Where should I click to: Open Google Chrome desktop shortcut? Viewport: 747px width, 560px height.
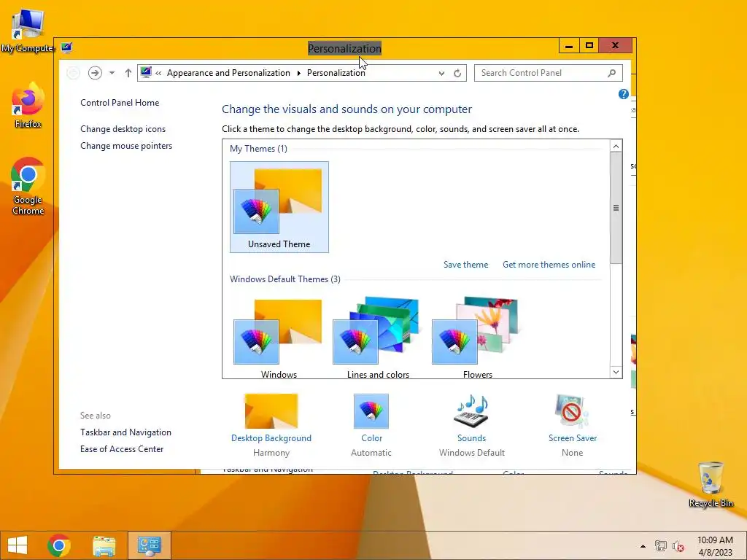[28, 186]
